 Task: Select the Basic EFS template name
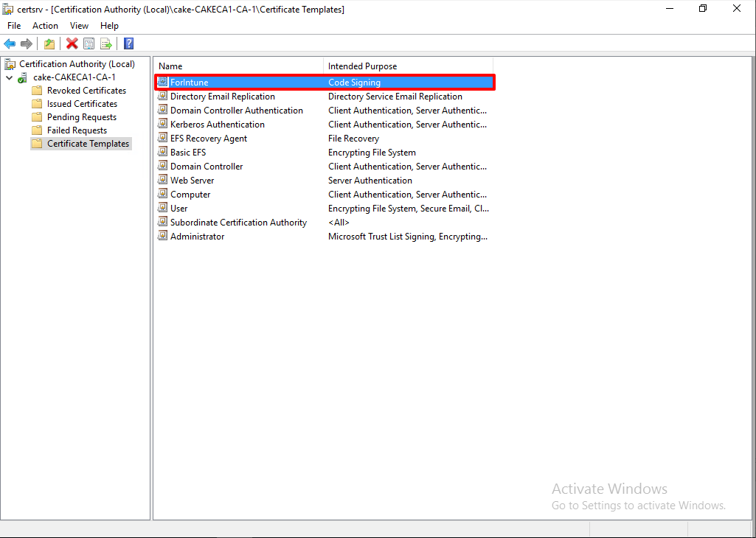pos(188,153)
